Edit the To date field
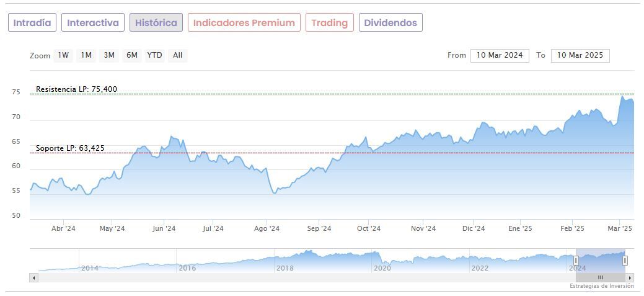Image resolution: width=644 pixels, height=296 pixels. click(580, 55)
